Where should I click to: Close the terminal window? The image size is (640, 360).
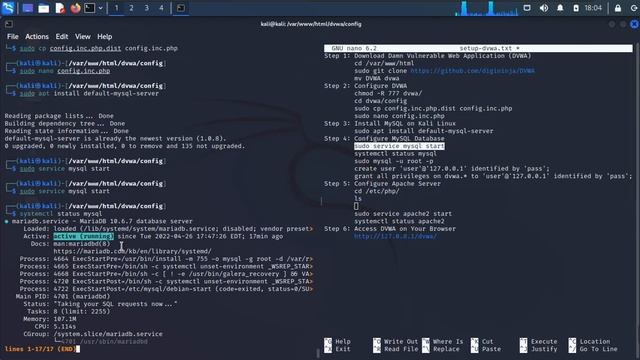point(634,24)
